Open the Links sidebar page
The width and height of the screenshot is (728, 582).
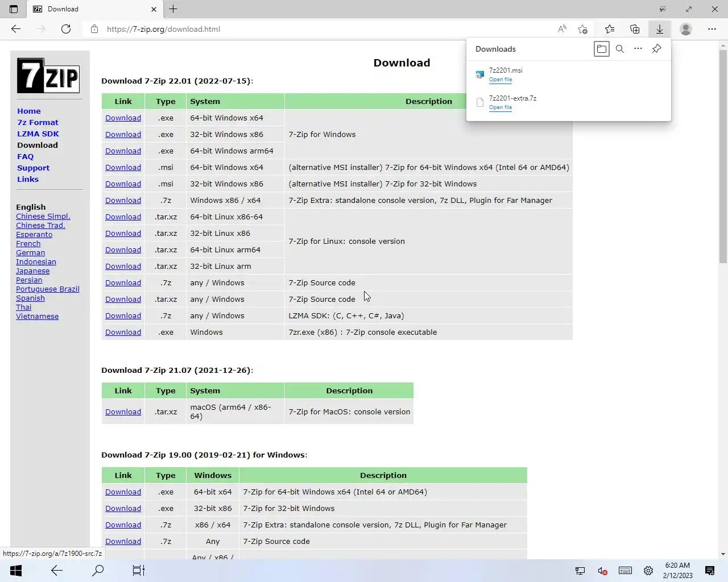point(28,179)
